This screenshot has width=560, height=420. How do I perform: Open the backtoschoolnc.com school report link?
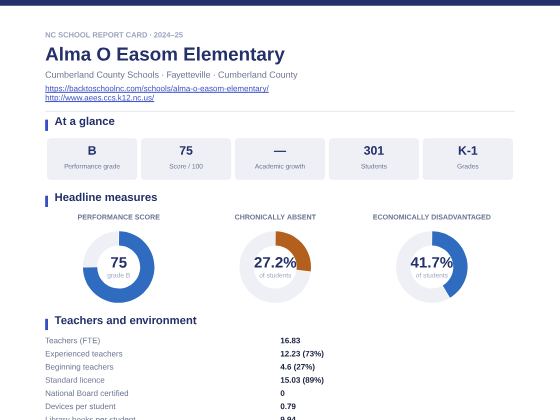click(x=157, y=88)
